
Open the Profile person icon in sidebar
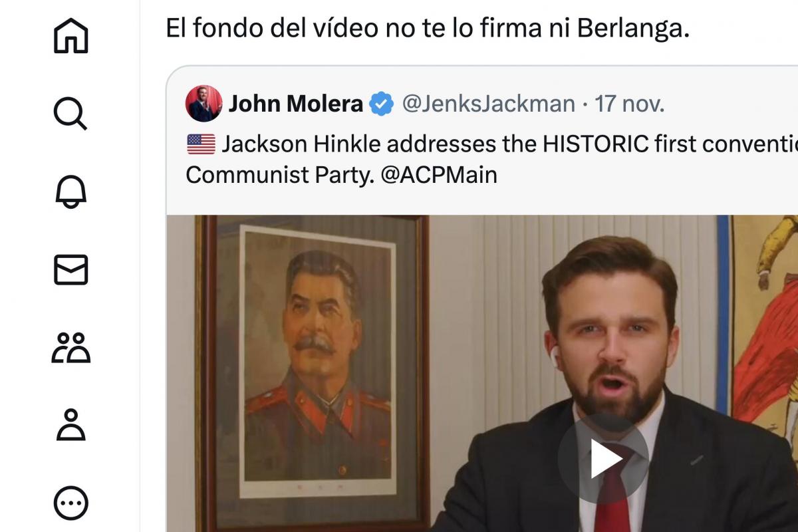pos(70,426)
